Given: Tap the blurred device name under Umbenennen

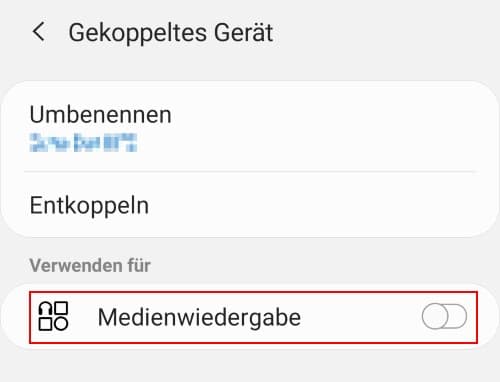Looking at the screenshot, I should 83,142.
